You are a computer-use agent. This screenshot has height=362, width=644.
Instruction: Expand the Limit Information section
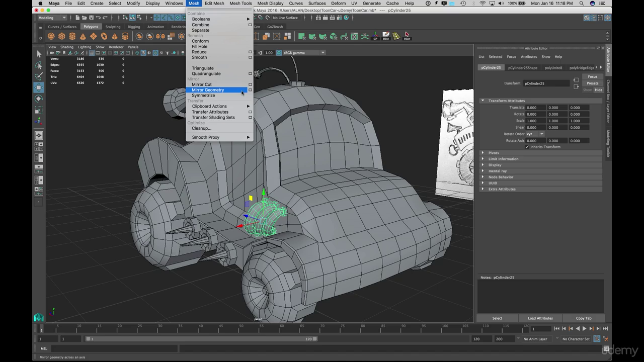tap(482, 159)
